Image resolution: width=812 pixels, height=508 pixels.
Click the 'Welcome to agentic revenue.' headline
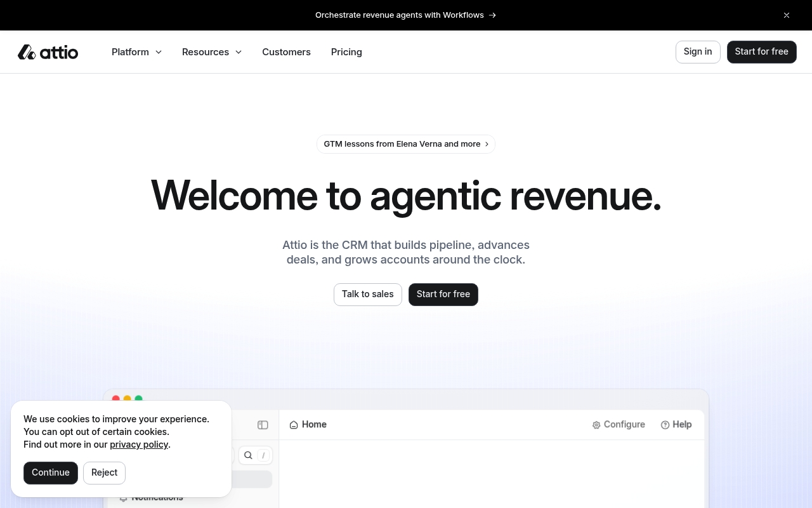pos(406,195)
